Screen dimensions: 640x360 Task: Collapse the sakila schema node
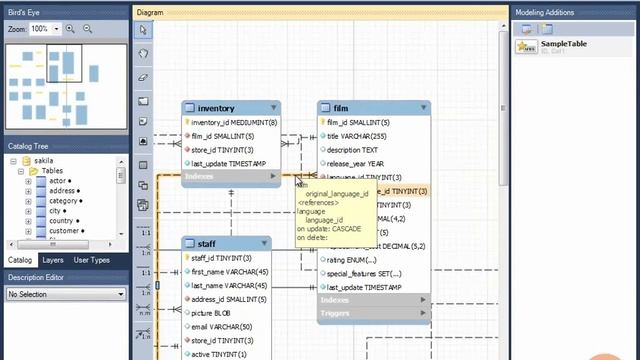(13, 161)
